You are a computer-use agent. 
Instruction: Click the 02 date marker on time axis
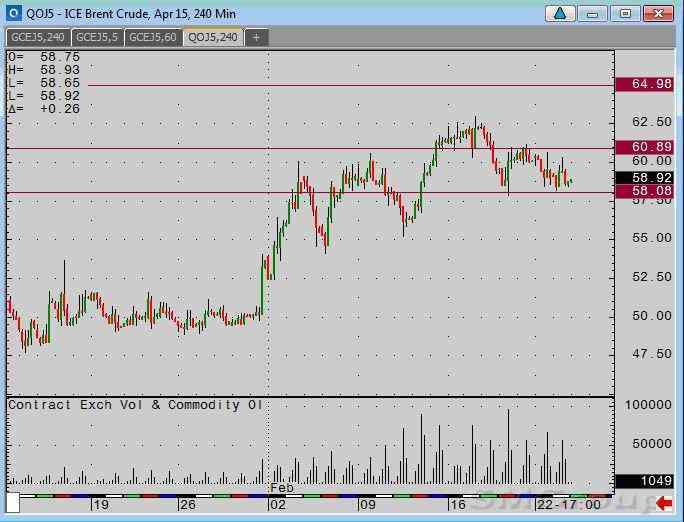click(x=277, y=505)
